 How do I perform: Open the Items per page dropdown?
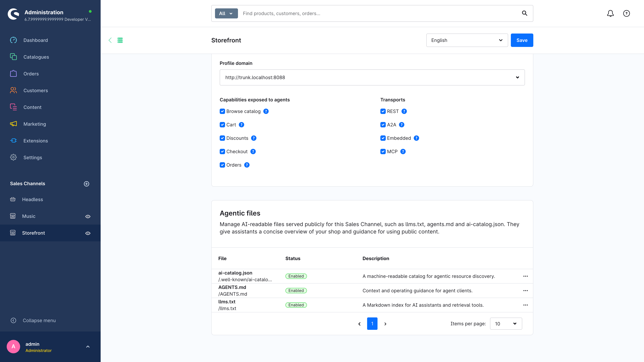point(506,323)
